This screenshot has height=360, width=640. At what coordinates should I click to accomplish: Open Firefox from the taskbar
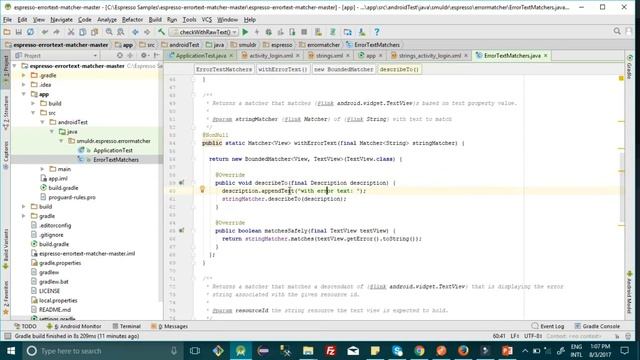point(463,351)
